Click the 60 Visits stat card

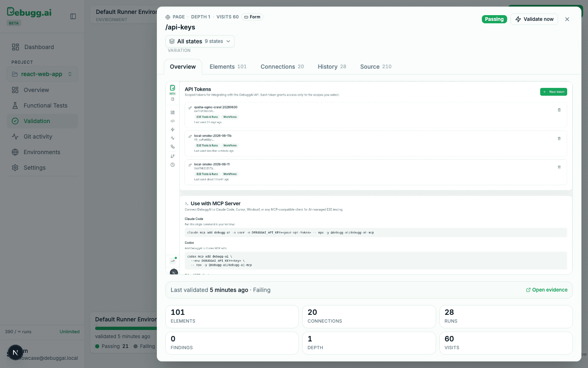coord(506,343)
